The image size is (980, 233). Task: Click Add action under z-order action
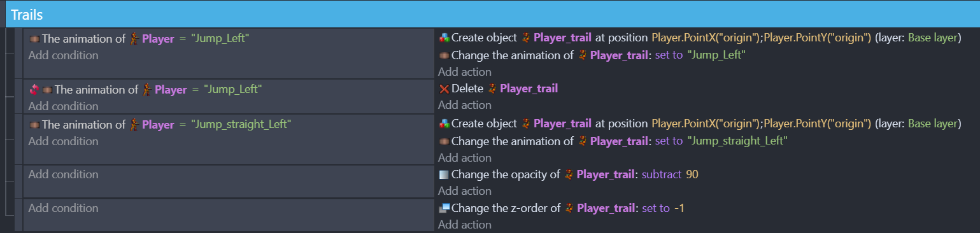click(x=465, y=225)
